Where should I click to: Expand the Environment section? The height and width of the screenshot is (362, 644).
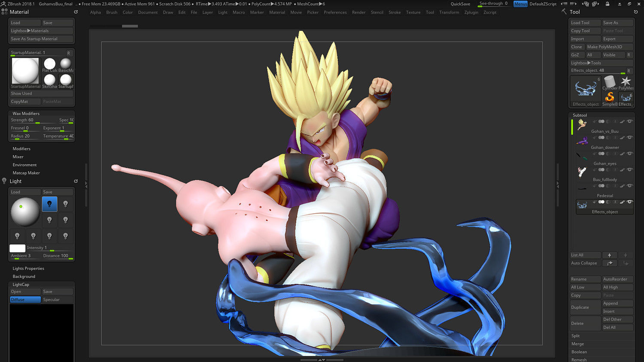click(24, 165)
